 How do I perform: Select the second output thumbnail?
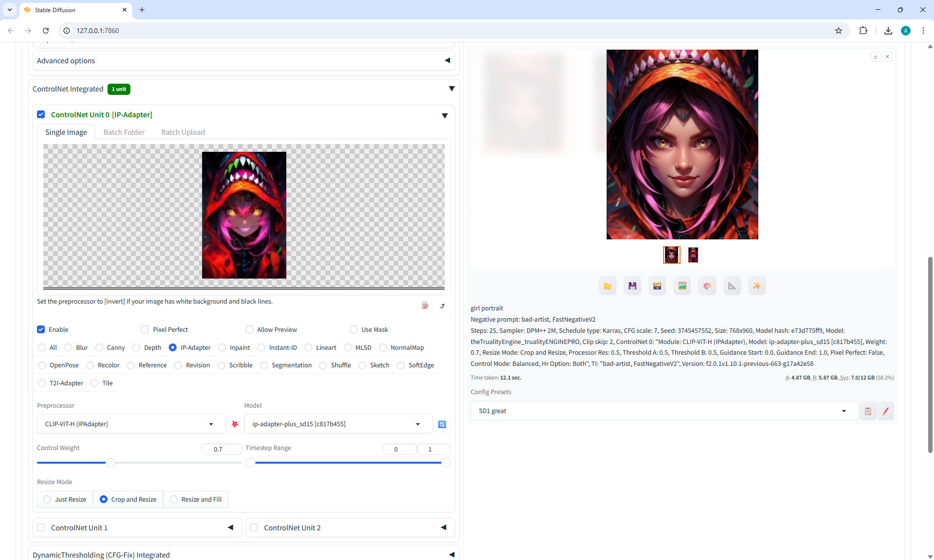coord(693,255)
